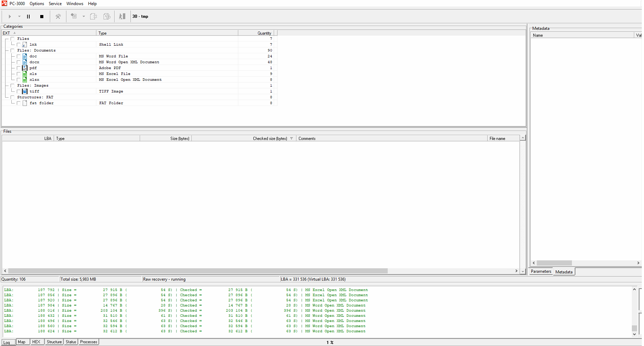Stop the raw recovery task

pyautogui.click(x=42, y=16)
